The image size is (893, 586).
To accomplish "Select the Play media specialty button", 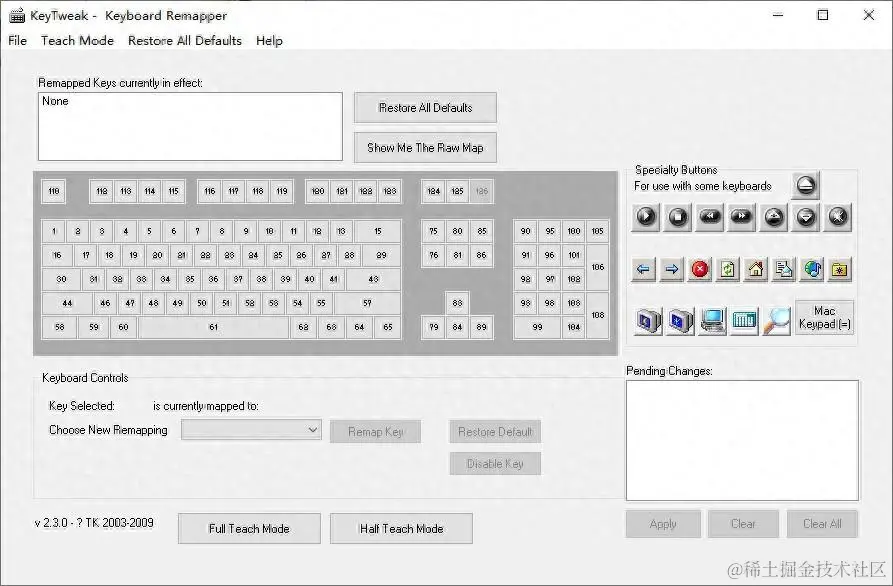I will (646, 217).
